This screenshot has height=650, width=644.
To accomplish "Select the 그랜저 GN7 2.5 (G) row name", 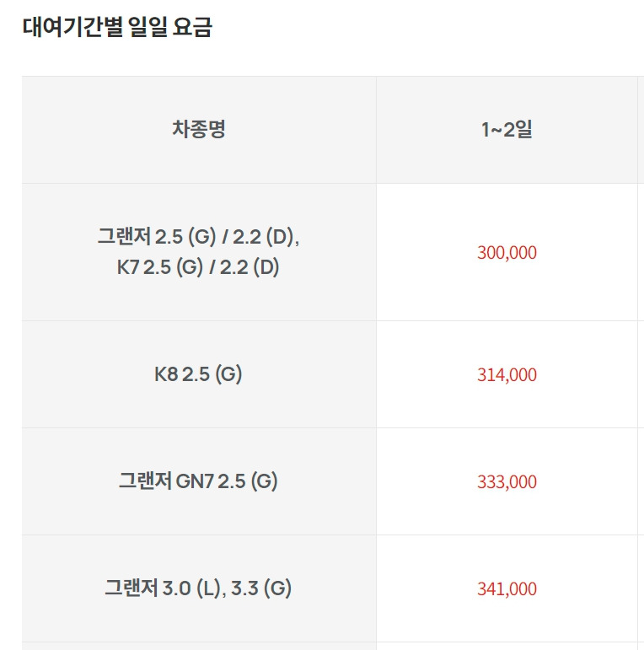I will pyautogui.click(x=198, y=481).
